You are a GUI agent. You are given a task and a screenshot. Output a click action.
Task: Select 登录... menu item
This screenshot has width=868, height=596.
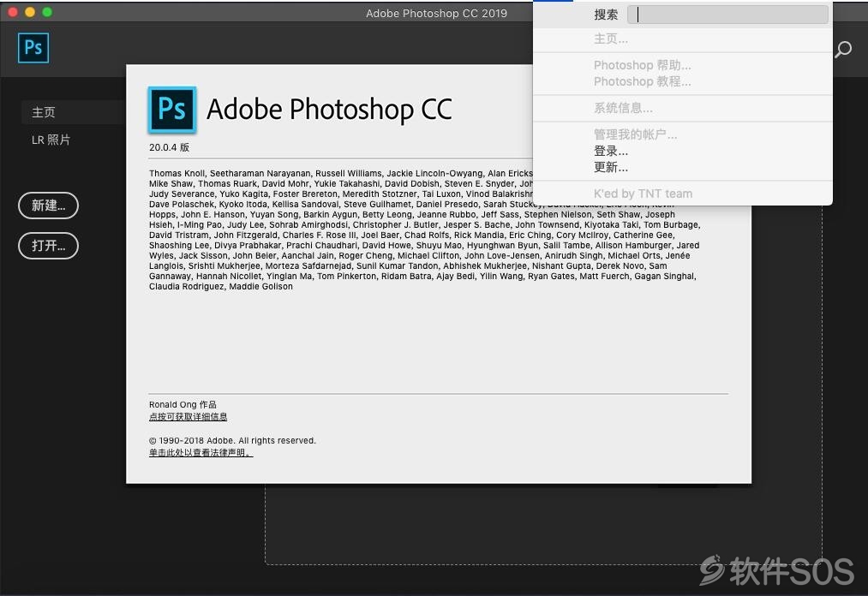pos(683,151)
